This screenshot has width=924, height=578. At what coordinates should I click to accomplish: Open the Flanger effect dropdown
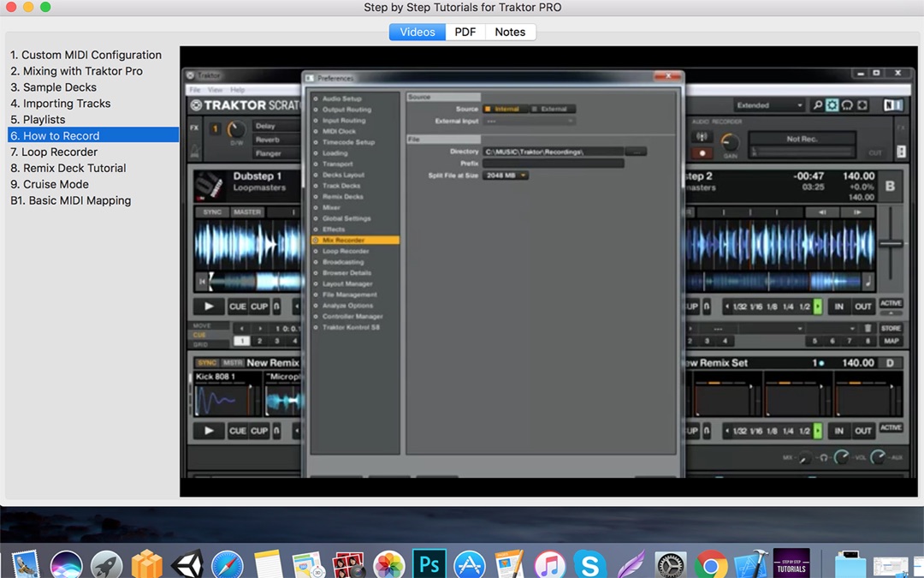coord(276,153)
